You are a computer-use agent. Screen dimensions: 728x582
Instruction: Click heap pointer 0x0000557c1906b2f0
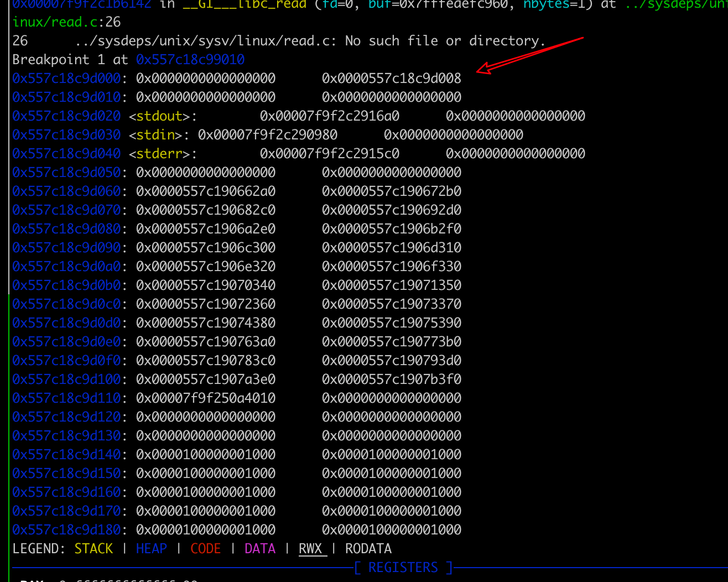pos(392,229)
